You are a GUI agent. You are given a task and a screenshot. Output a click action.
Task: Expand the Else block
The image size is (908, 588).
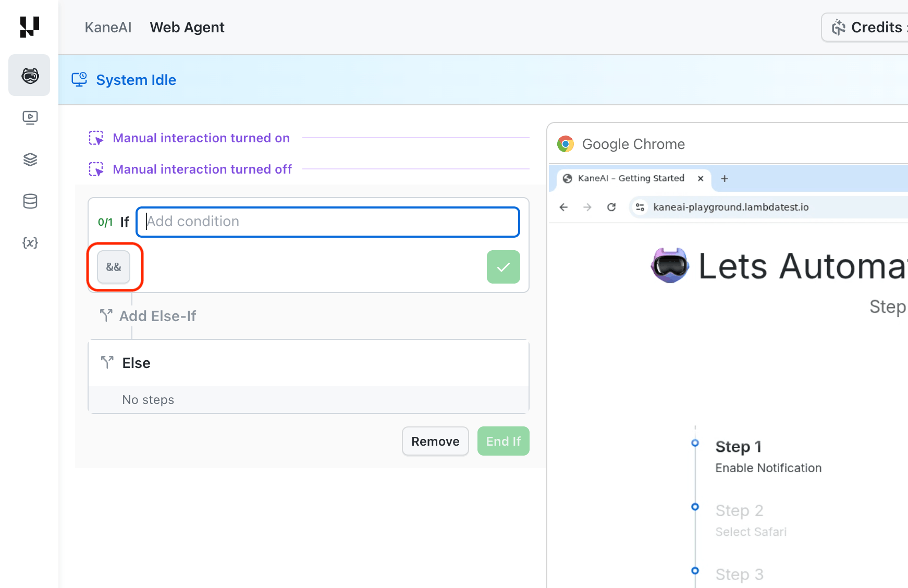click(136, 363)
